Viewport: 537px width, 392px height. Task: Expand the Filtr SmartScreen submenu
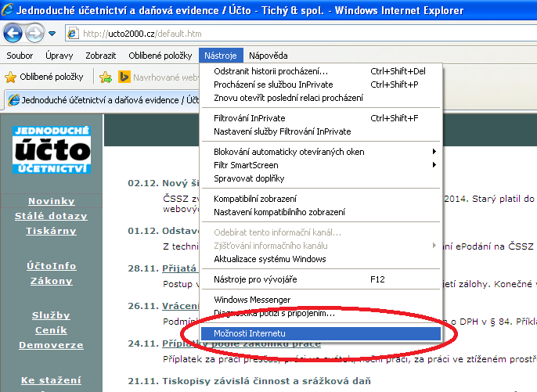[x=321, y=165]
